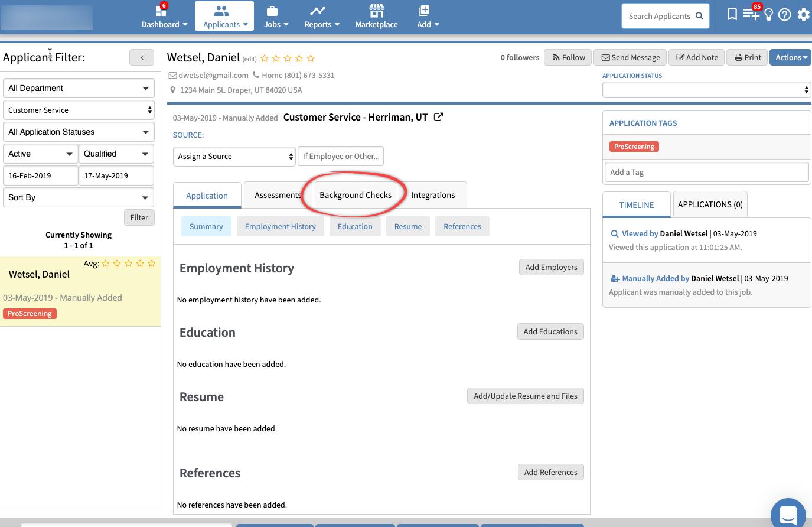Switch to the Background Checks tab
This screenshot has width=812, height=527.
355,195
